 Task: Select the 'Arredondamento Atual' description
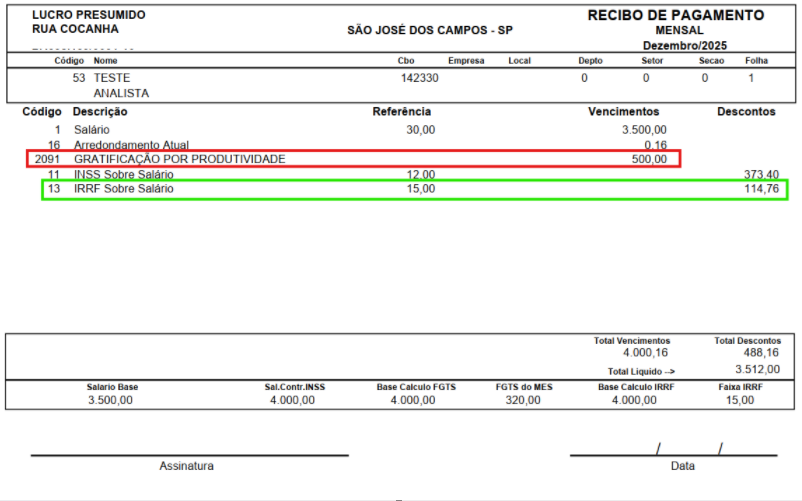pos(131,145)
